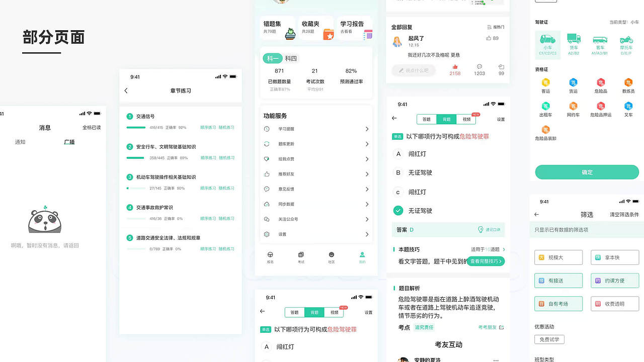Expand 同步数据 row chevron

[x=367, y=204]
